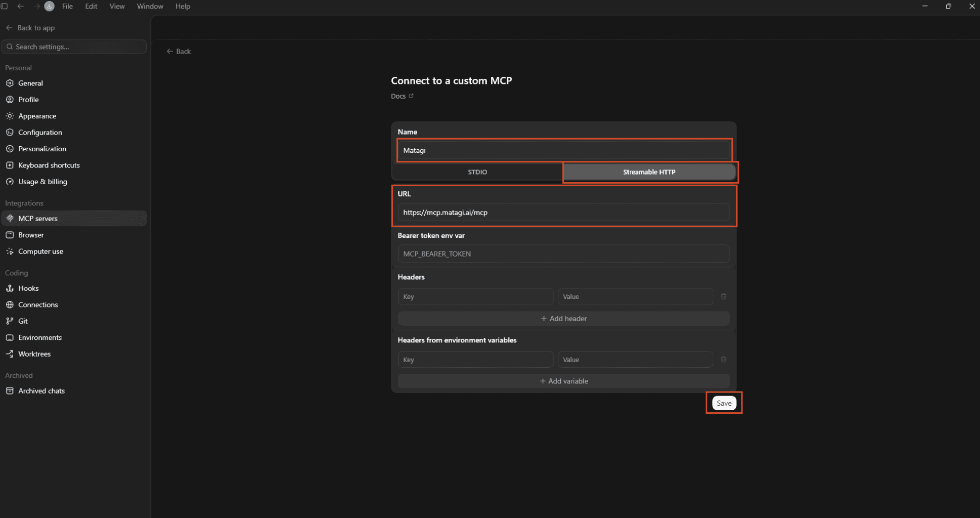Open the Help menu
Viewport: 980px width, 518px height.
(183, 6)
